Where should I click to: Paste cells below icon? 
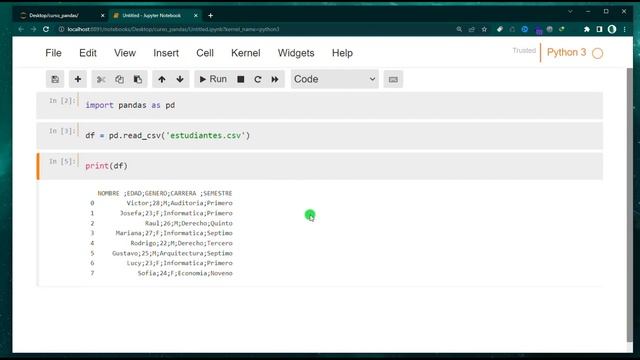click(138, 79)
